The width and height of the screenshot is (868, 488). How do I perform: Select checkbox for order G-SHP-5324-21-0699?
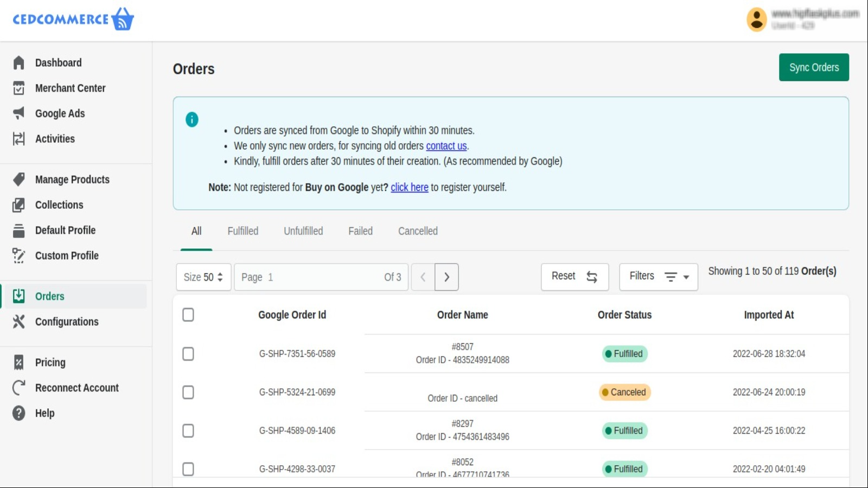tap(188, 393)
